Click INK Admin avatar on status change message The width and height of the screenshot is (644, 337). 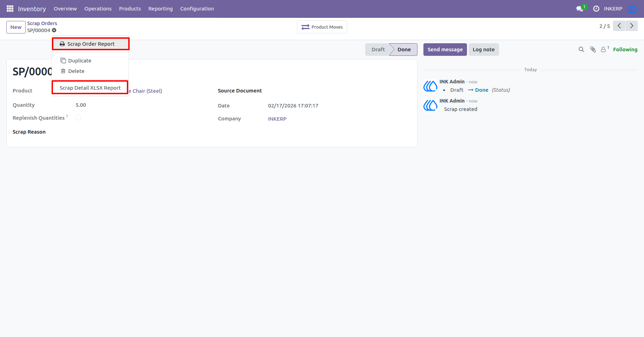pos(430,86)
